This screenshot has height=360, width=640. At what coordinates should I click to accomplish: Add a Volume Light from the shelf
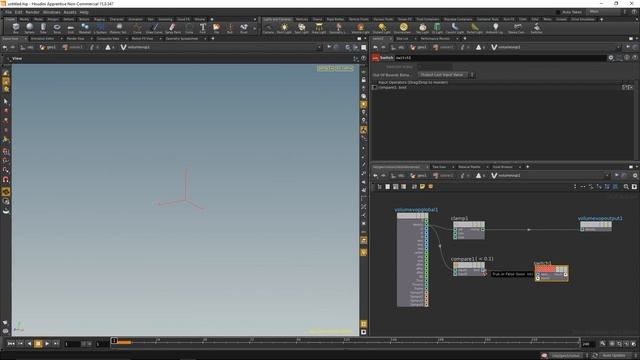360,28
